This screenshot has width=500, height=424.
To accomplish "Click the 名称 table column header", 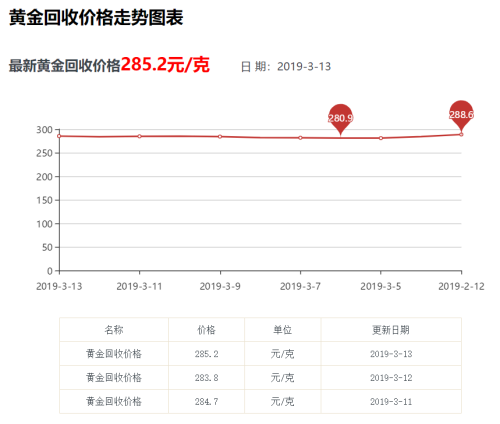I will click(114, 330).
